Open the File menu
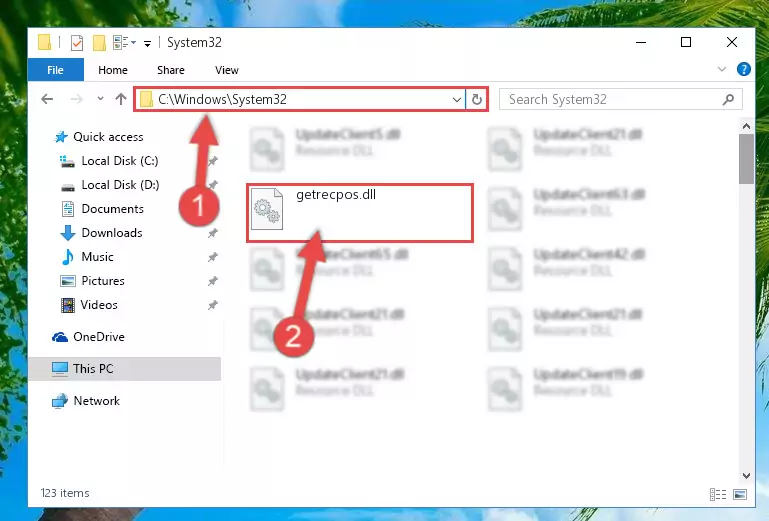 [x=55, y=70]
